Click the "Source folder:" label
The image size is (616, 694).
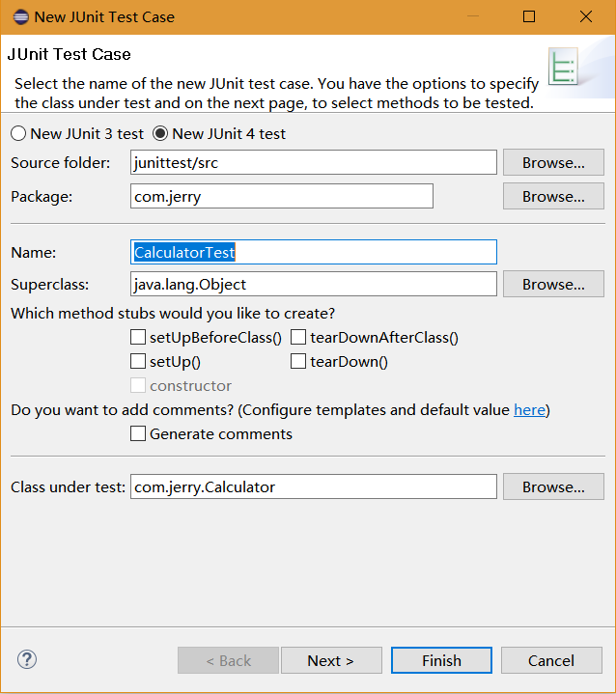(x=60, y=163)
